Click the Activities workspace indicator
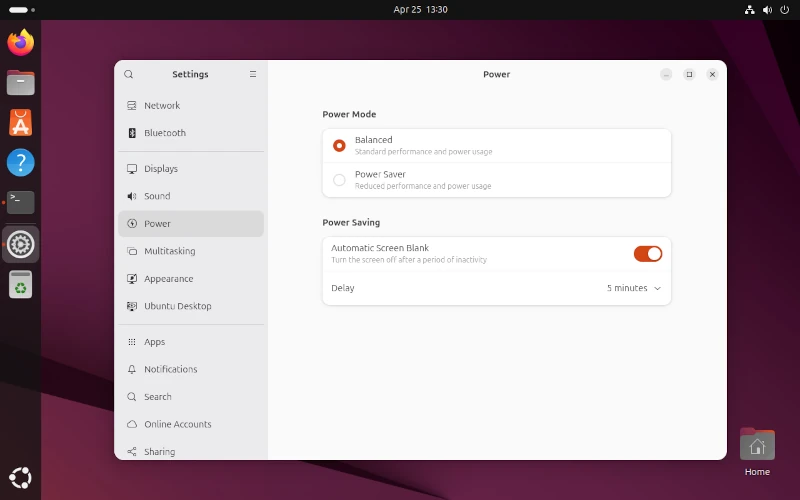Viewport: 800px width, 500px height. (x=21, y=10)
